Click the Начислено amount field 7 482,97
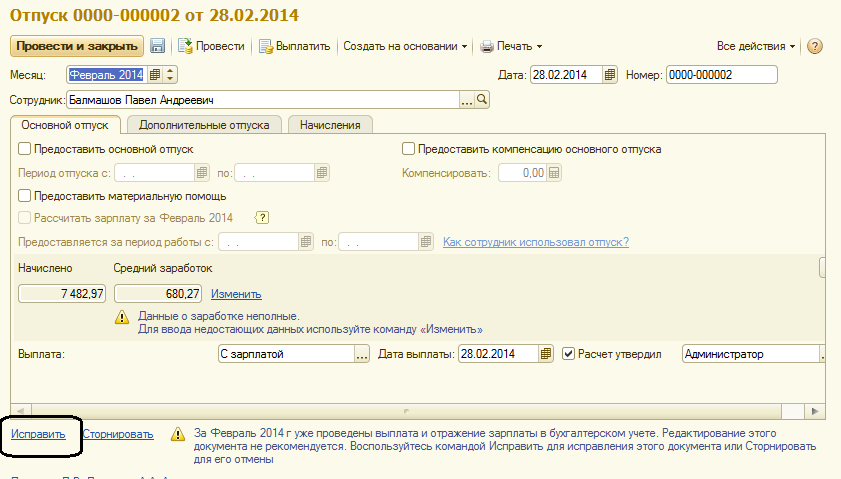 point(62,294)
